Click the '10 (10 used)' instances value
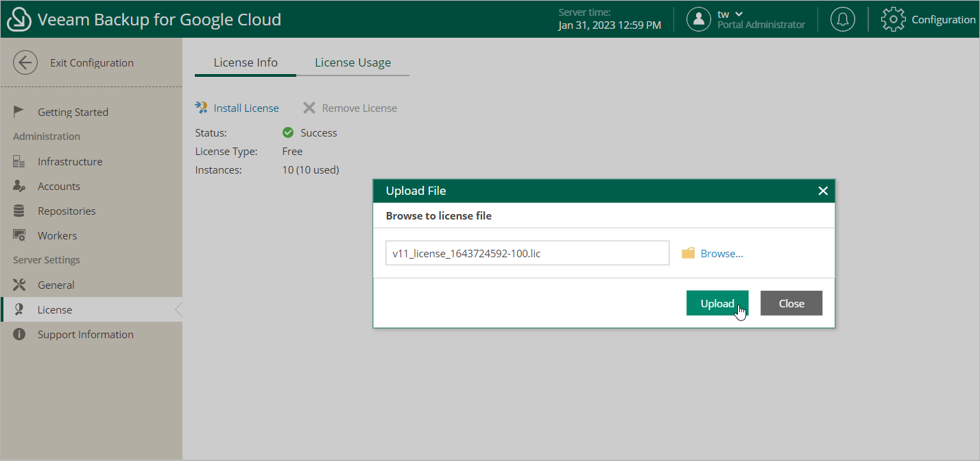Viewport: 980px width, 461px height. (x=311, y=169)
